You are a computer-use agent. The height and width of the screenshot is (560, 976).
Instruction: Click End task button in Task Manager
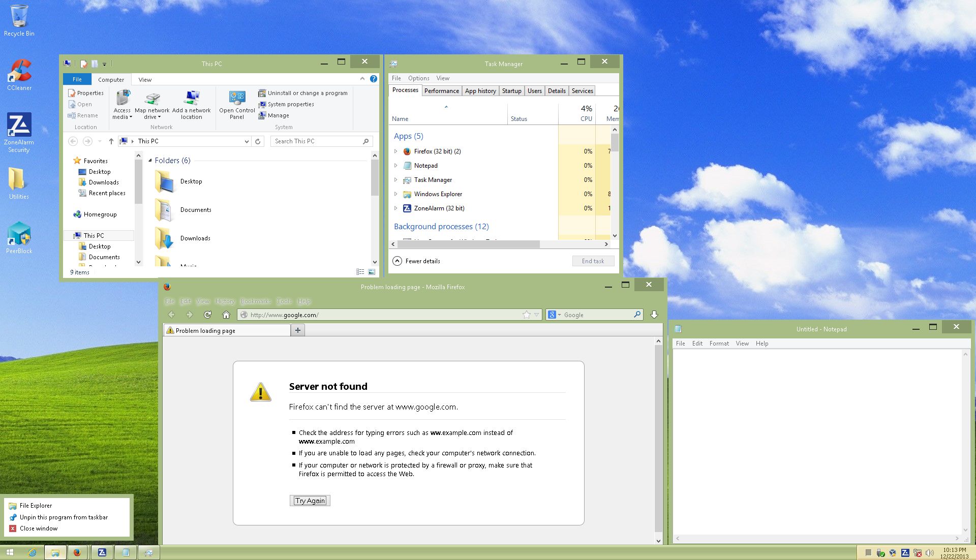coord(593,261)
